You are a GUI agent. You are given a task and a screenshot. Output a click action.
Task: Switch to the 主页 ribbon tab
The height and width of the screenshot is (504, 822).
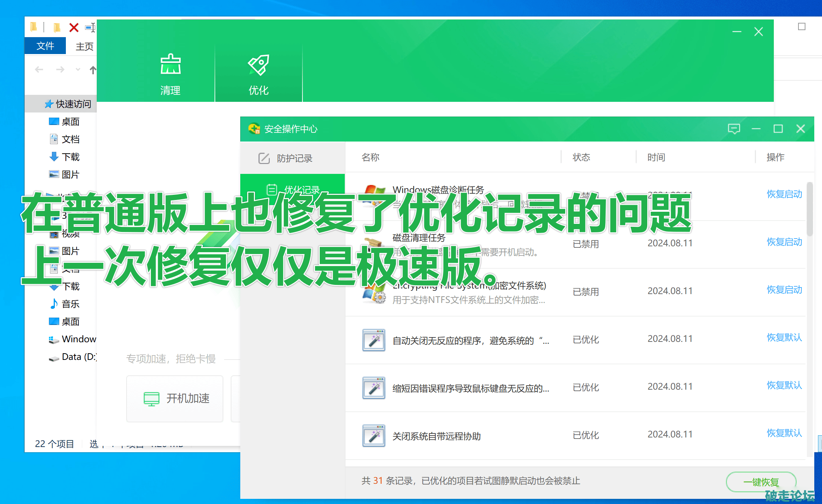(84, 47)
